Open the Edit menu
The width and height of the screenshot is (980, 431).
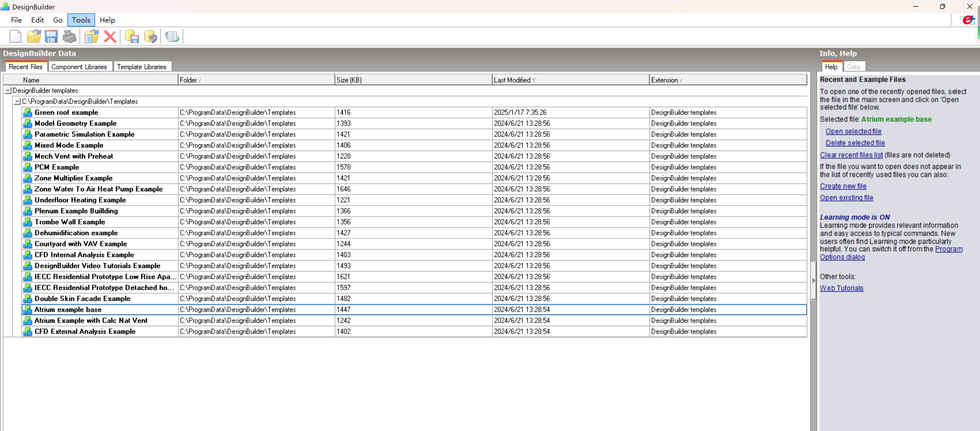click(37, 20)
